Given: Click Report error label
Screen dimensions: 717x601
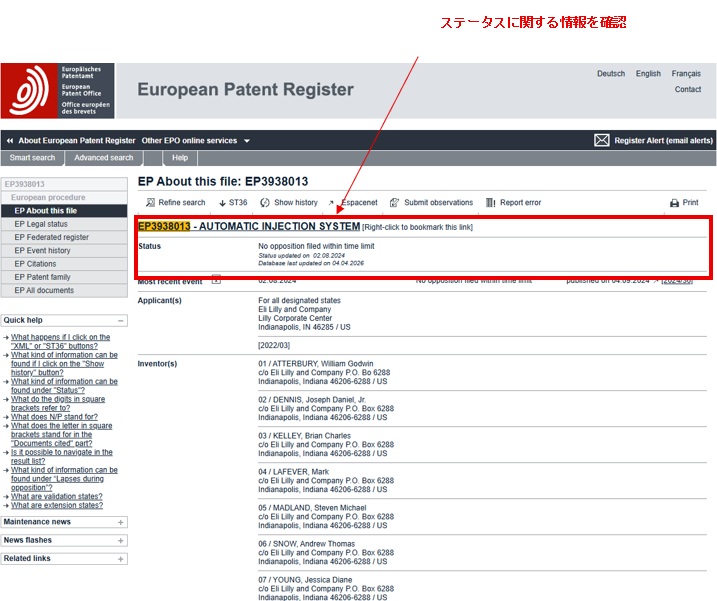Looking at the screenshot, I should (x=520, y=203).
